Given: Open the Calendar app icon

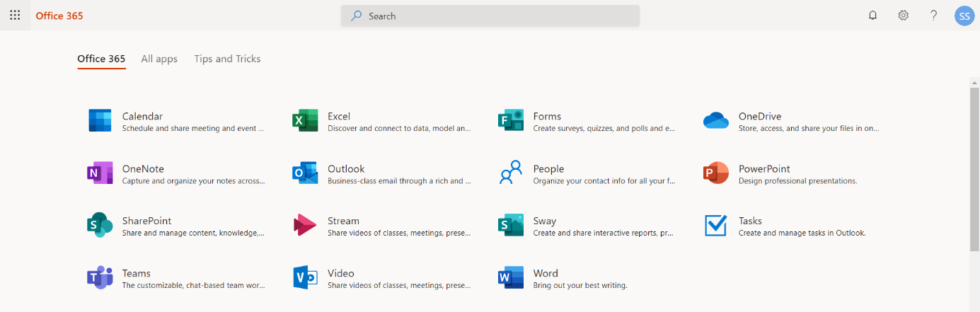Looking at the screenshot, I should 100,121.
